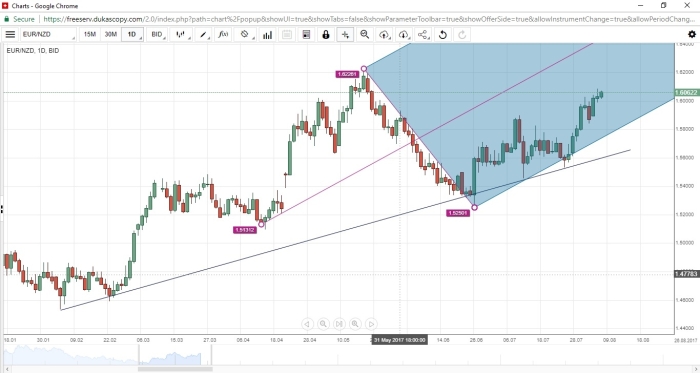
Task: Open the share chart menu
Action: coord(423,34)
